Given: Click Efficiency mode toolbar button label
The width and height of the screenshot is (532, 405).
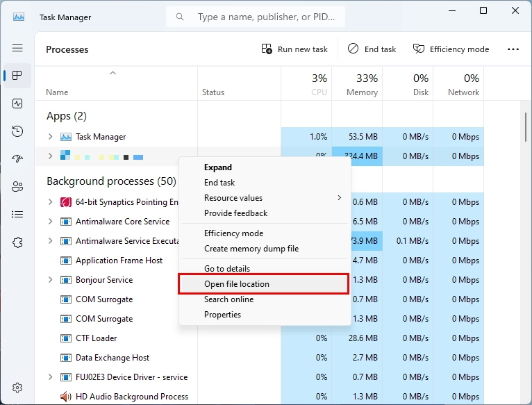Looking at the screenshot, I should click(459, 49).
